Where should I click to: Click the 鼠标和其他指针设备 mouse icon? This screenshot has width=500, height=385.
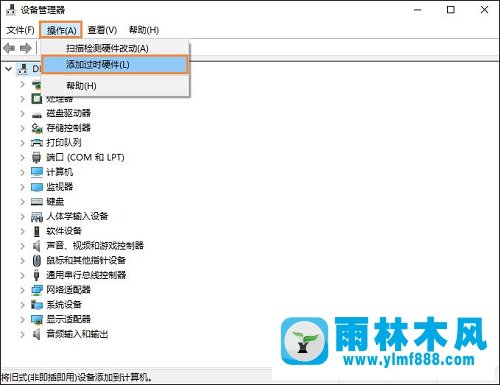(x=37, y=260)
